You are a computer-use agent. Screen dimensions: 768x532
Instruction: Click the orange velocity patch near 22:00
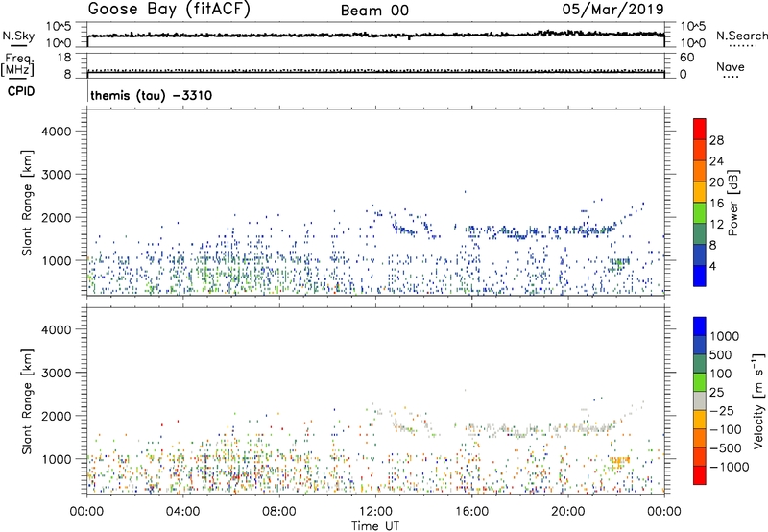click(x=619, y=460)
